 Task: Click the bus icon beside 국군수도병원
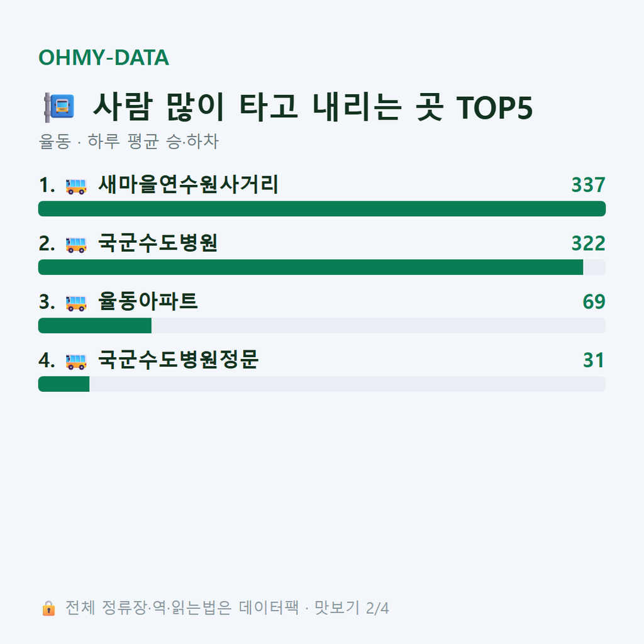[x=76, y=245]
